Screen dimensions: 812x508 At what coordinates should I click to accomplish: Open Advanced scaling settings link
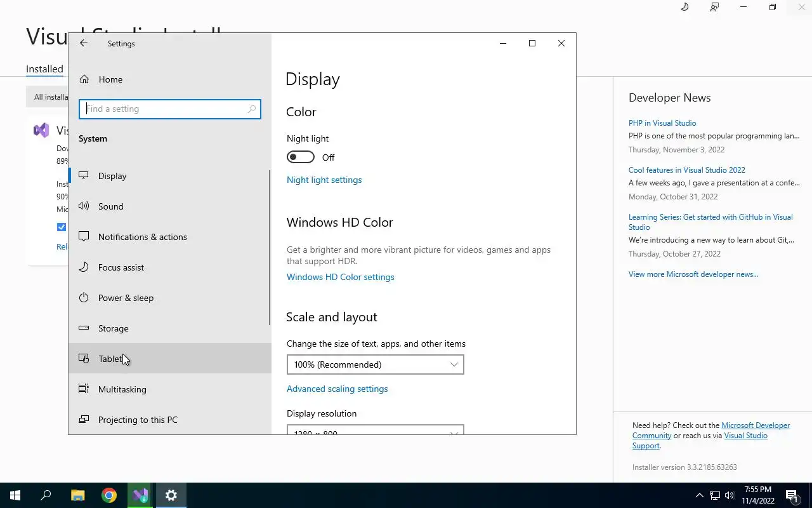tap(337, 389)
